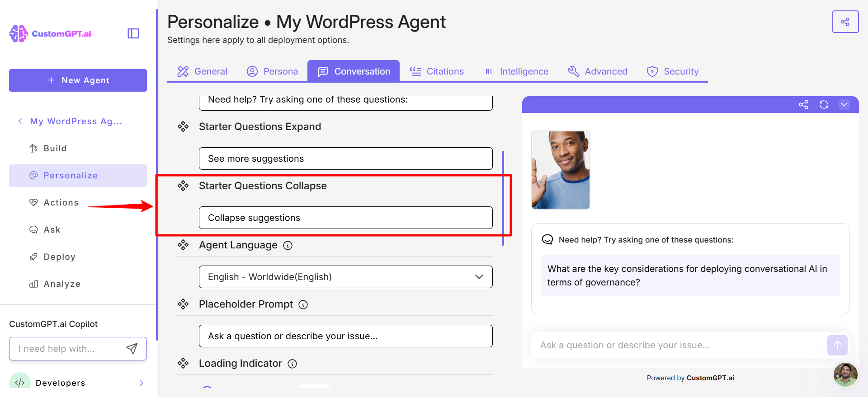
Task: Click the CustomGPT.ai Copilot label
Action: tap(53, 324)
